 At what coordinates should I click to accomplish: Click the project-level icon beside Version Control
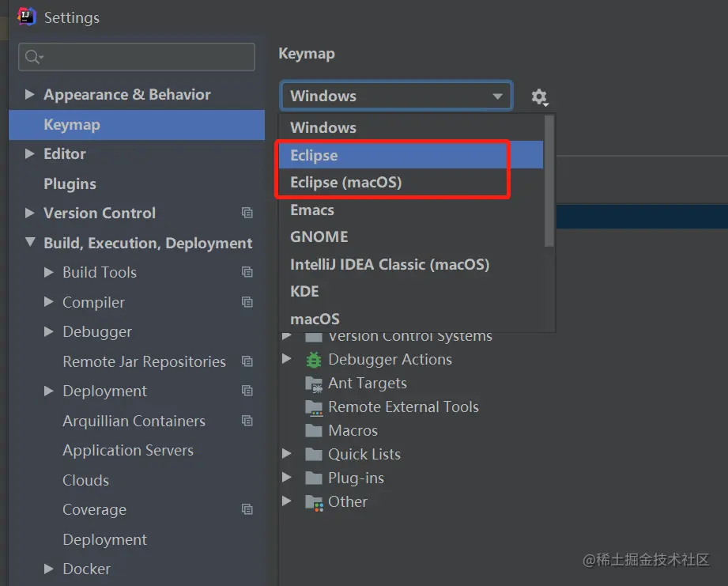(247, 214)
